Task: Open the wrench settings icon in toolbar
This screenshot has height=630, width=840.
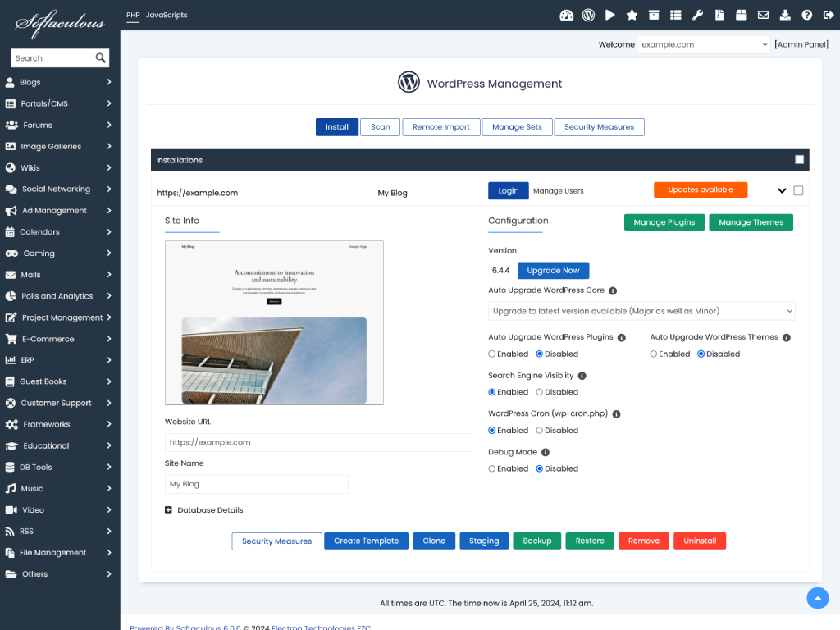Action: 697,15
